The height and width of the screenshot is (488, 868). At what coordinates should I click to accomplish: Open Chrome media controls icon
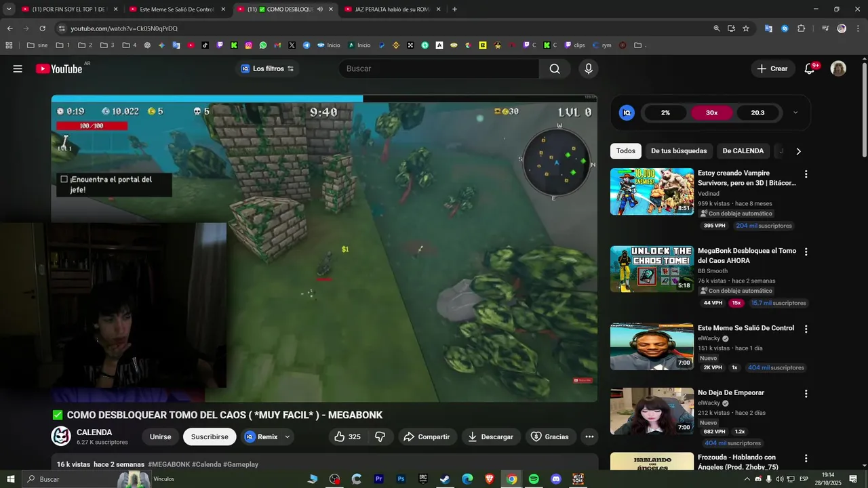pos(825,28)
